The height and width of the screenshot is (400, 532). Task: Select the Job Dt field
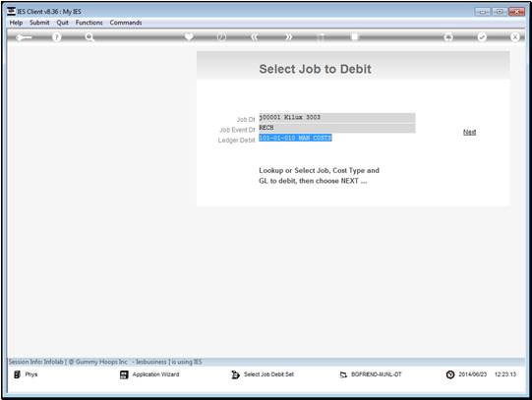337,118
